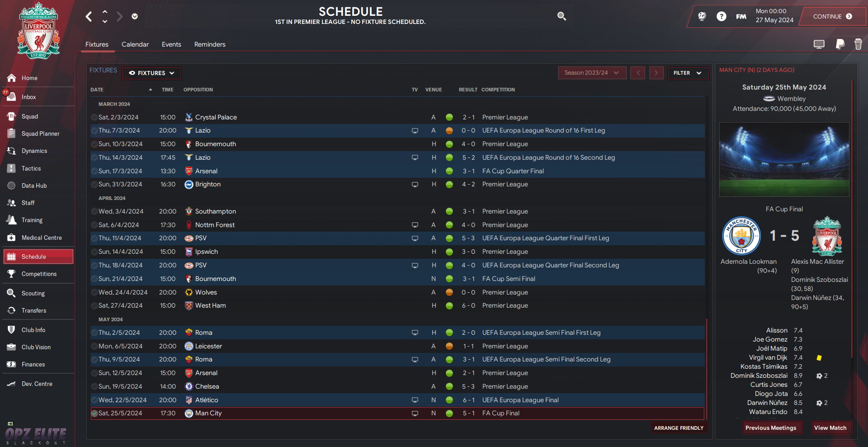Viewport: 868px width, 447px height.
Task: Open Training cone icon
Action: click(x=12, y=220)
